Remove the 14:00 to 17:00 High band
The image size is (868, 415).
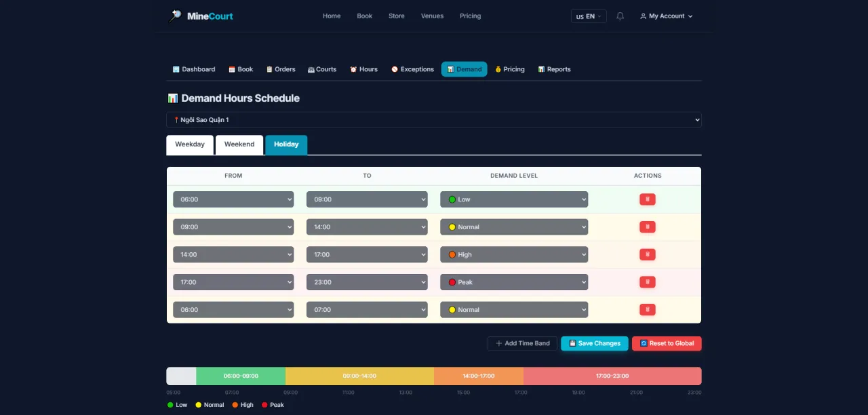(647, 254)
